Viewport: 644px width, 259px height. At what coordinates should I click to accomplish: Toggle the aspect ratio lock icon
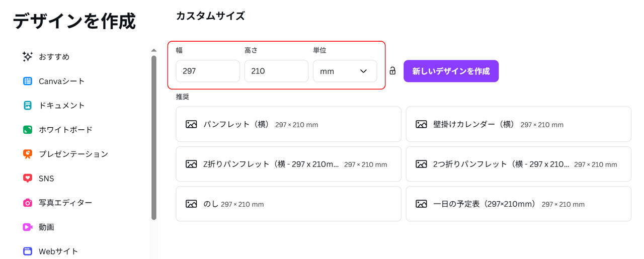(392, 71)
